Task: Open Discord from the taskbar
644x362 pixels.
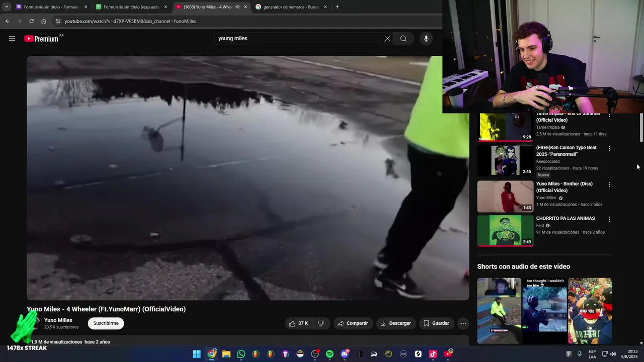Action: (x=345, y=354)
